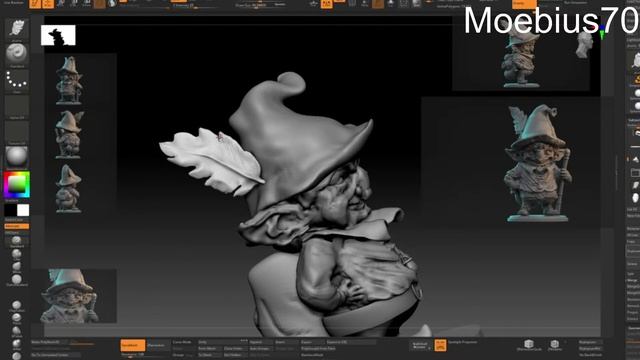Activate the Scale icon in top shelf
Image resolution: width=640 pixels, height=360 pixels.
(x=74, y=4)
